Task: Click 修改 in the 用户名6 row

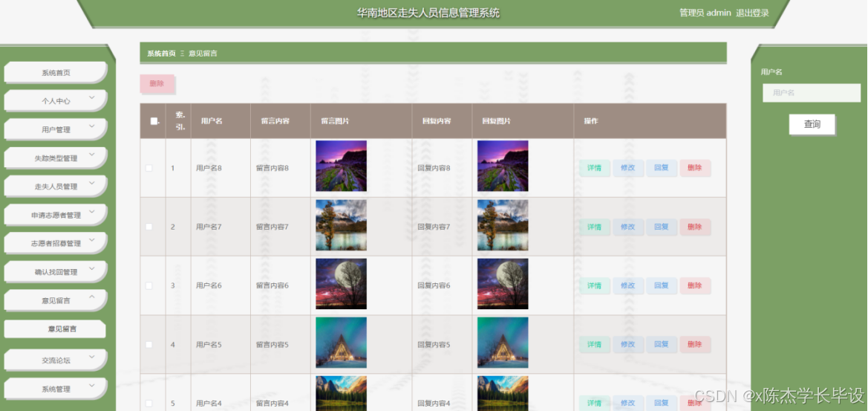Action: click(x=627, y=285)
